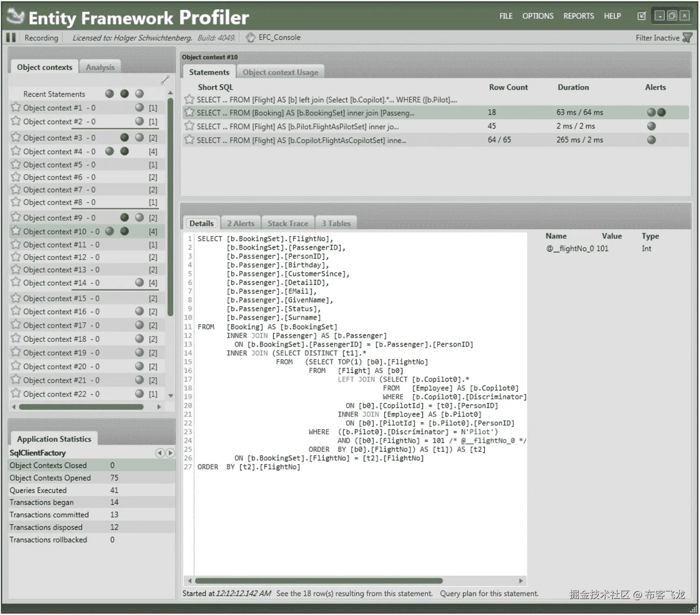Click the alert sphere beside Object context #3
Screen dimensions: 700x615
[x=124, y=138]
